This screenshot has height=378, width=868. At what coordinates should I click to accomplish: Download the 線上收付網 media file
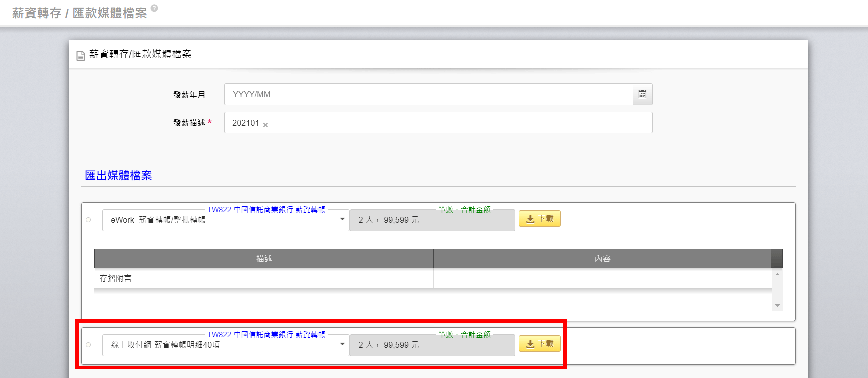tap(539, 344)
